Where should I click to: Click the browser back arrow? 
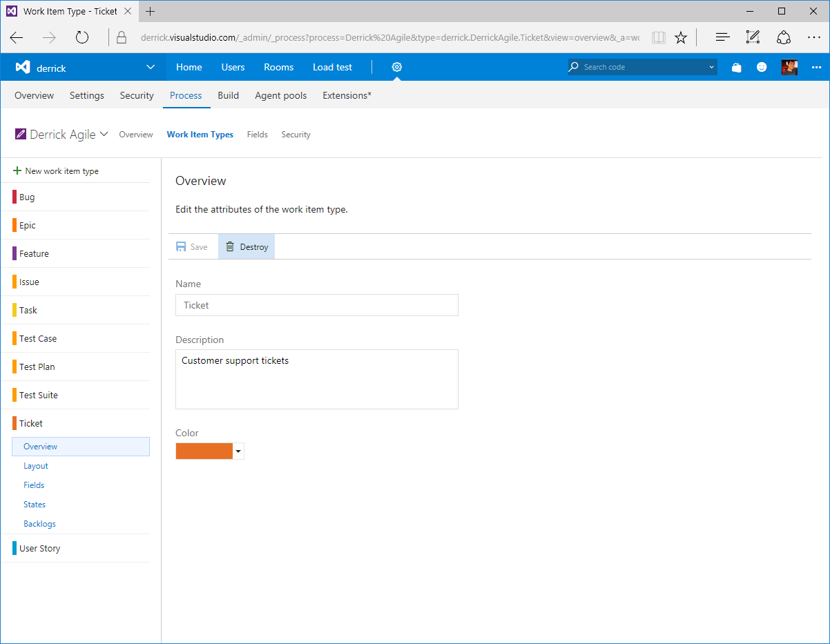(x=17, y=37)
